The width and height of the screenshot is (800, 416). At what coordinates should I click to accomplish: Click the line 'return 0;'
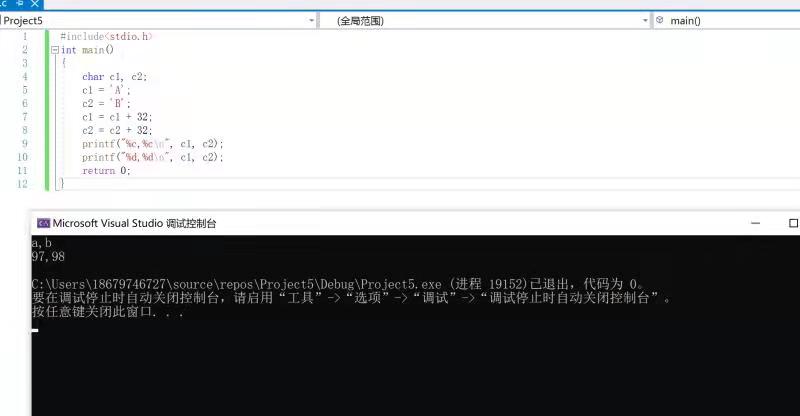click(x=106, y=170)
